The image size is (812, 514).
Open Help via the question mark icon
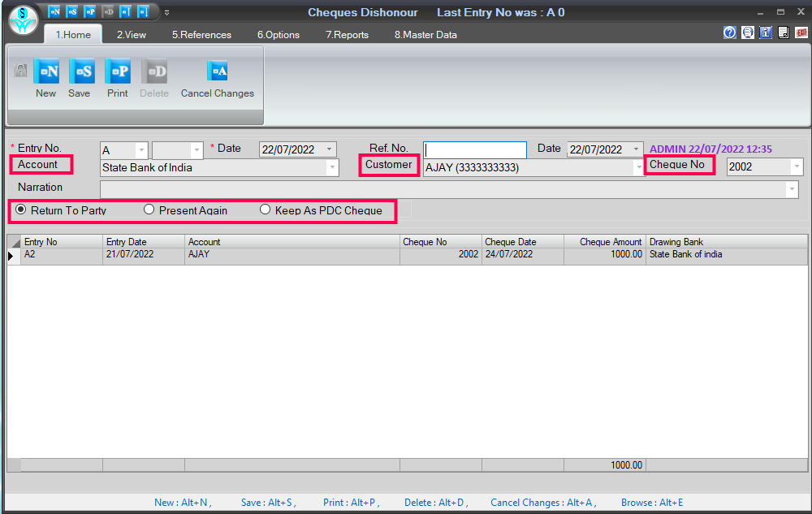click(729, 32)
